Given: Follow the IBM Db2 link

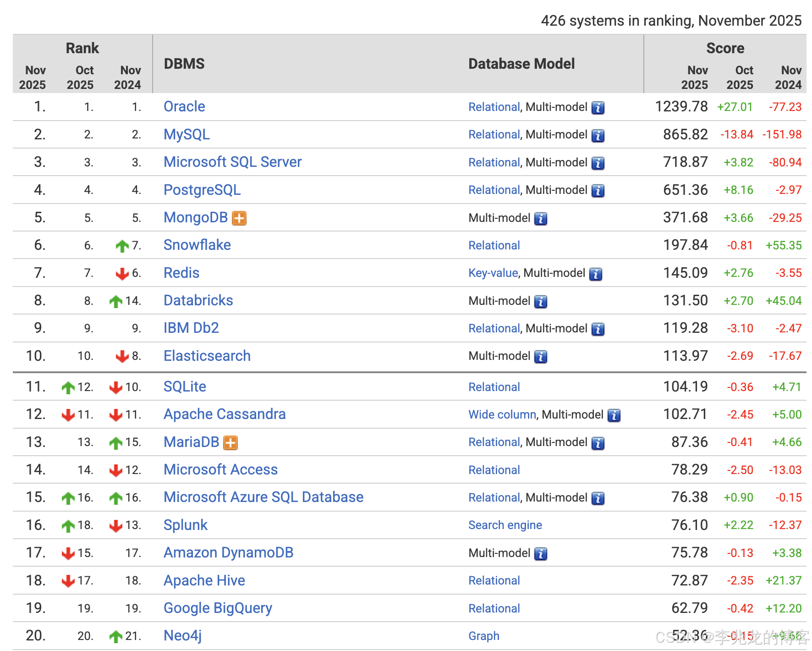Looking at the screenshot, I should (191, 328).
